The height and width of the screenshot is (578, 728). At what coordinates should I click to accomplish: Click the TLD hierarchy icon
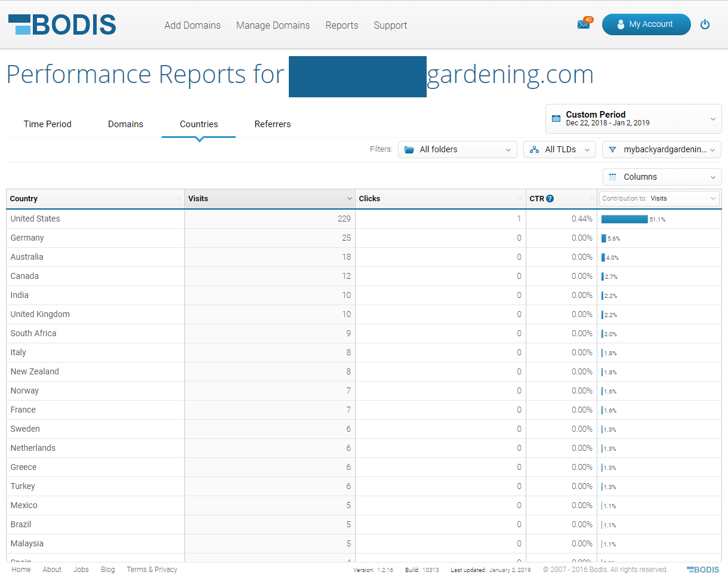pos(534,150)
